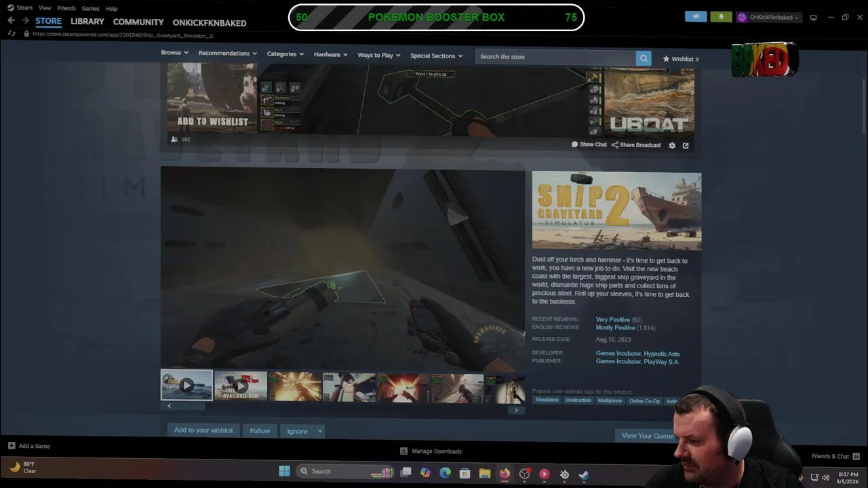Click the Search the store field

point(555,58)
